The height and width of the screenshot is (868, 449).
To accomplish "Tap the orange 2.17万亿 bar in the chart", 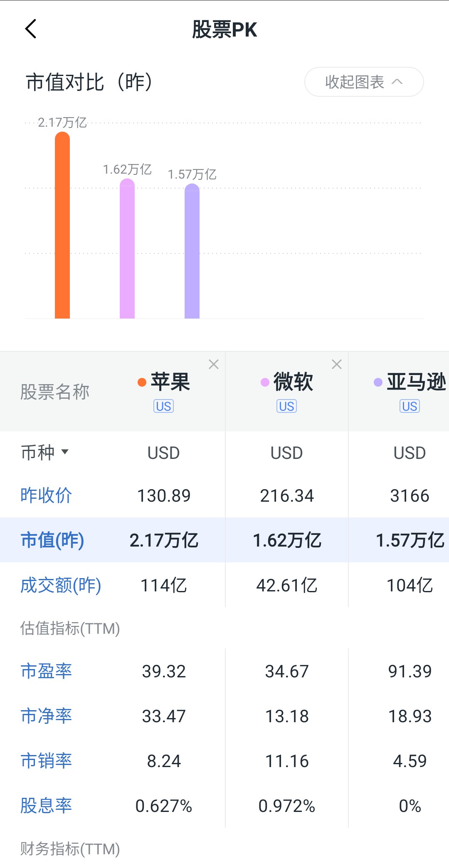I will tap(62, 225).
